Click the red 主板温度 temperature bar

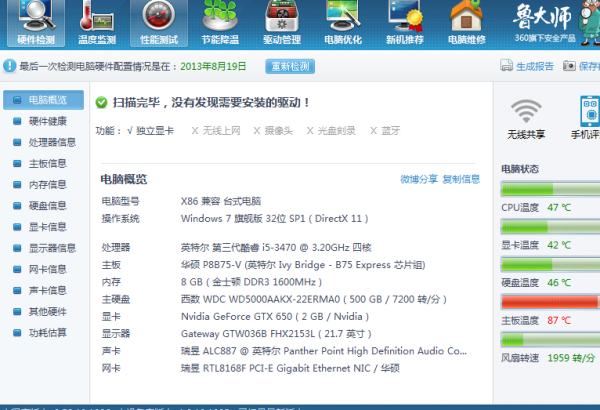tap(550, 301)
